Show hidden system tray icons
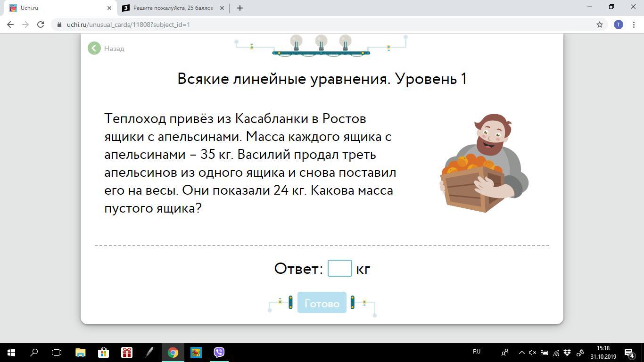 521,352
